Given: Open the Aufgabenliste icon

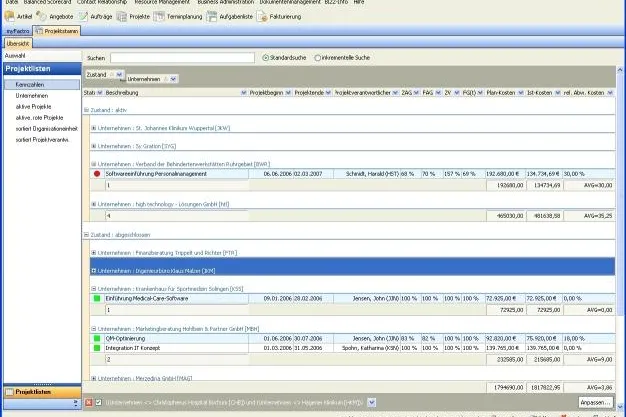Looking at the screenshot, I should (212, 16).
